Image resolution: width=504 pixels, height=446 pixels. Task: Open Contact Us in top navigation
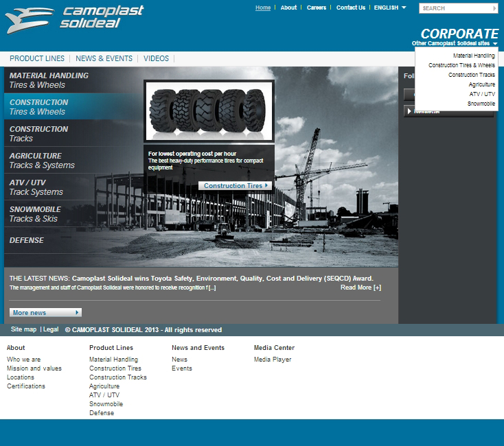point(351,8)
